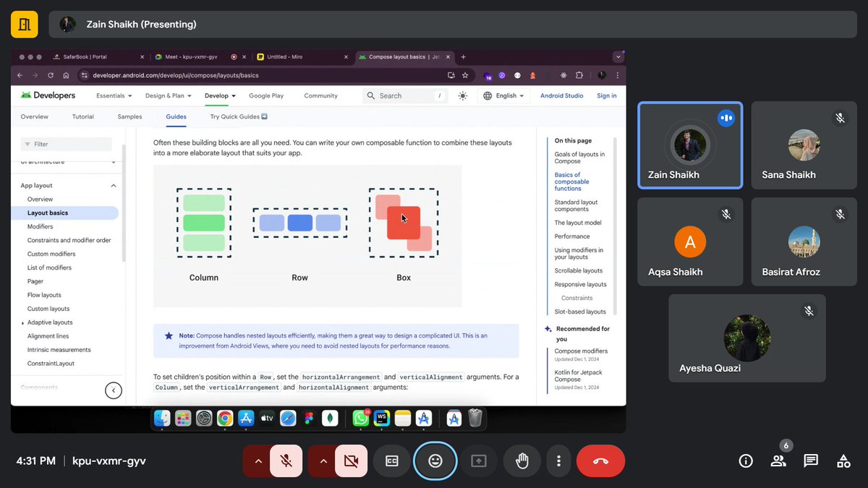The width and height of the screenshot is (868, 488).
Task: Open more options three-dot menu
Action: click(558, 461)
